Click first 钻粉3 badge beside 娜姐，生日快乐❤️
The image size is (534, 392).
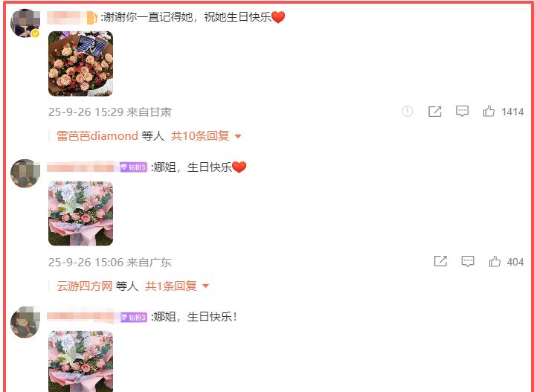[x=134, y=167]
